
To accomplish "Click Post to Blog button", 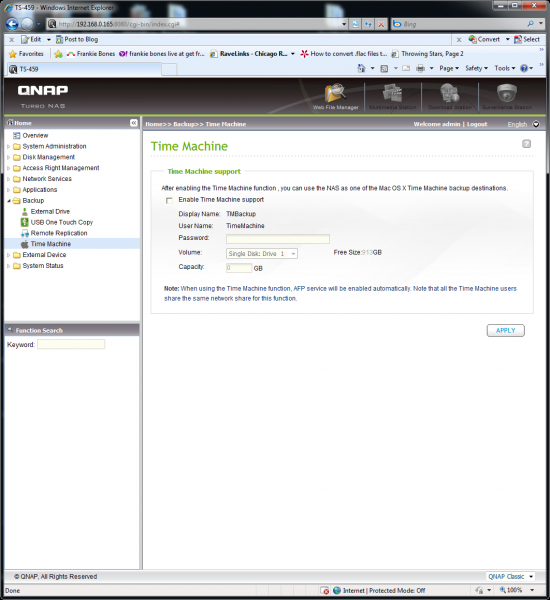I will pyautogui.click(x=77, y=39).
